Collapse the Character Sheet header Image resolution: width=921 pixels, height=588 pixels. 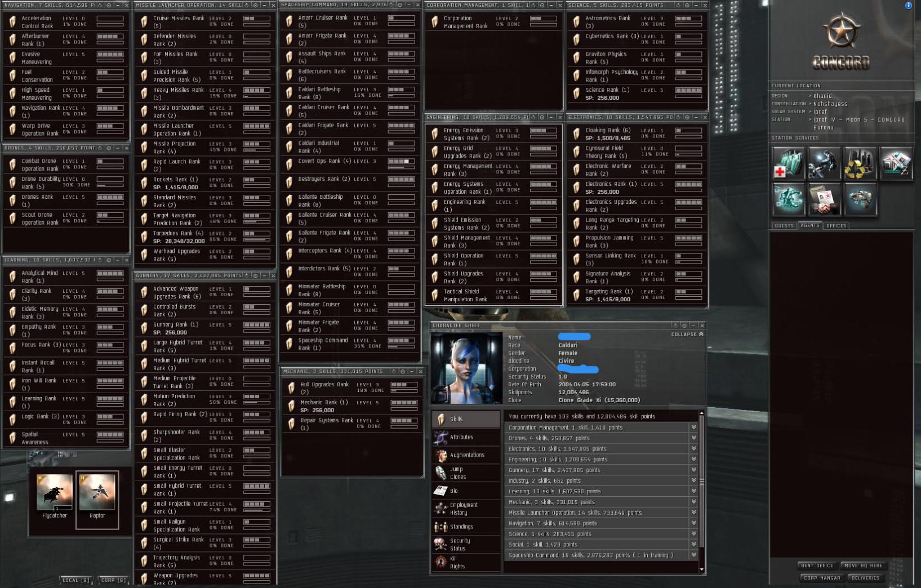pos(687,335)
